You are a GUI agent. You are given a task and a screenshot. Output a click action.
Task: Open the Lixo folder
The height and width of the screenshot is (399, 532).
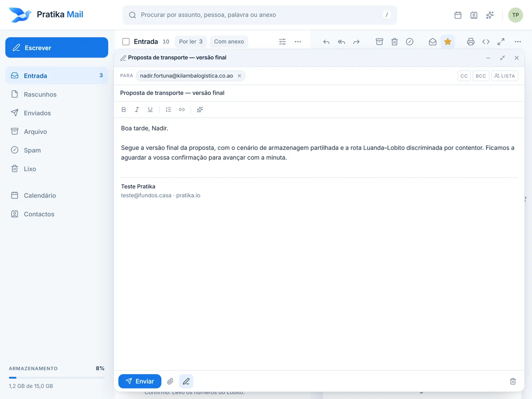coord(57,169)
